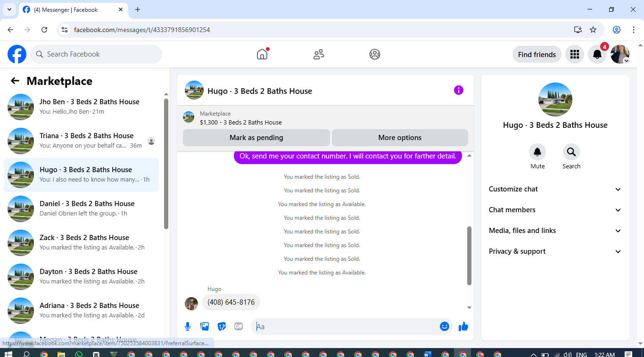Viewport: 644px width, 357px height.
Task: Click the chat messages scrollbar thumb
Action: [x=469, y=256]
